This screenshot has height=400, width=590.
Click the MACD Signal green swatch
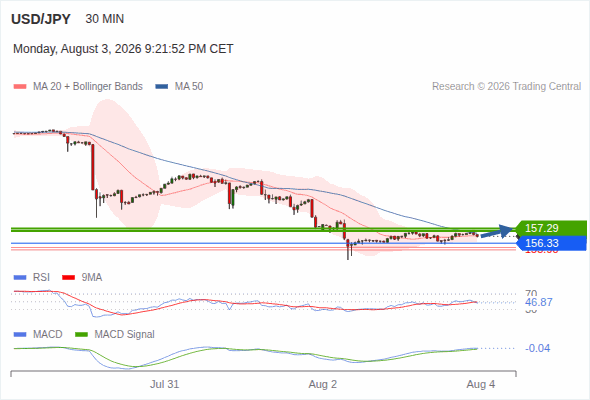pyautogui.click(x=81, y=335)
